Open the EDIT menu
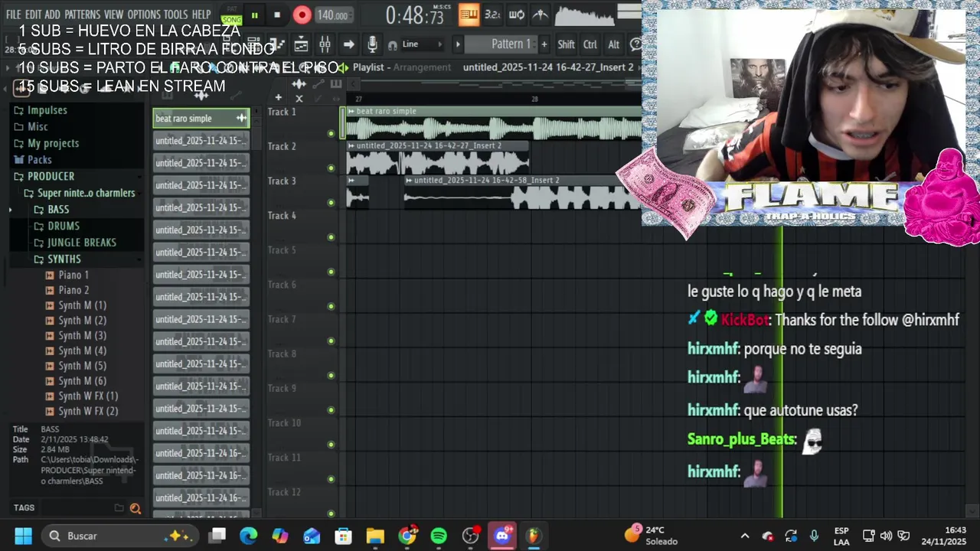 33,15
